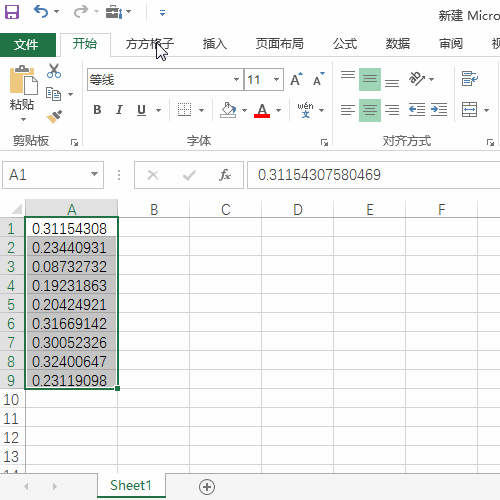Screen dimensions: 500x500
Task: Open the Name Box dropdown arrow
Action: [x=95, y=174]
